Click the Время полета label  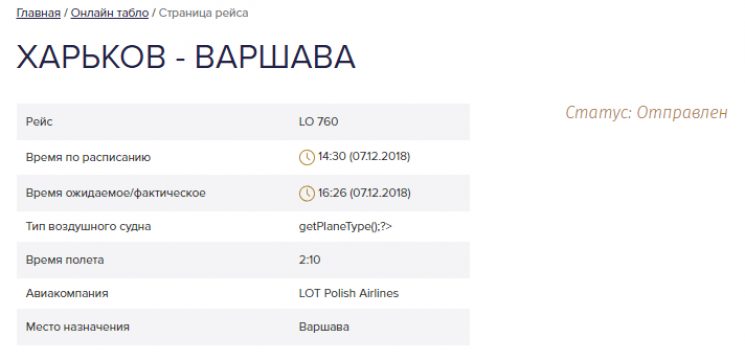click(65, 260)
